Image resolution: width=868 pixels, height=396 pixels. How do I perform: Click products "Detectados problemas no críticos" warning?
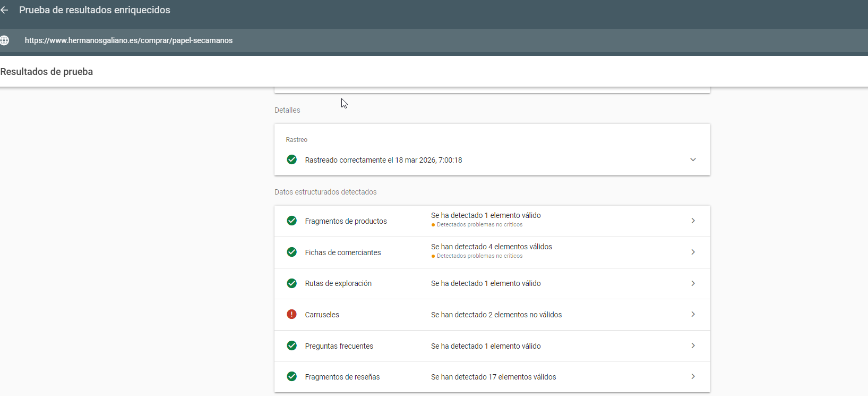pyautogui.click(x=479, y=225)
